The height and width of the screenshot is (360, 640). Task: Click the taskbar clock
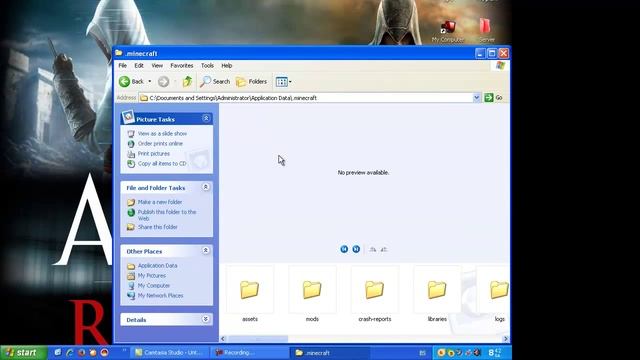click(x=495, y=353)
